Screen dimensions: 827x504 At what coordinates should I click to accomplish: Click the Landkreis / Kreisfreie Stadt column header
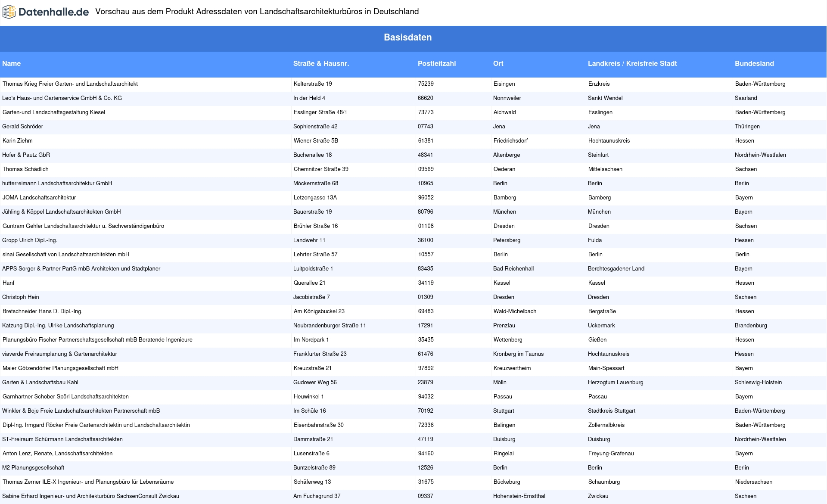coord(632,63)
